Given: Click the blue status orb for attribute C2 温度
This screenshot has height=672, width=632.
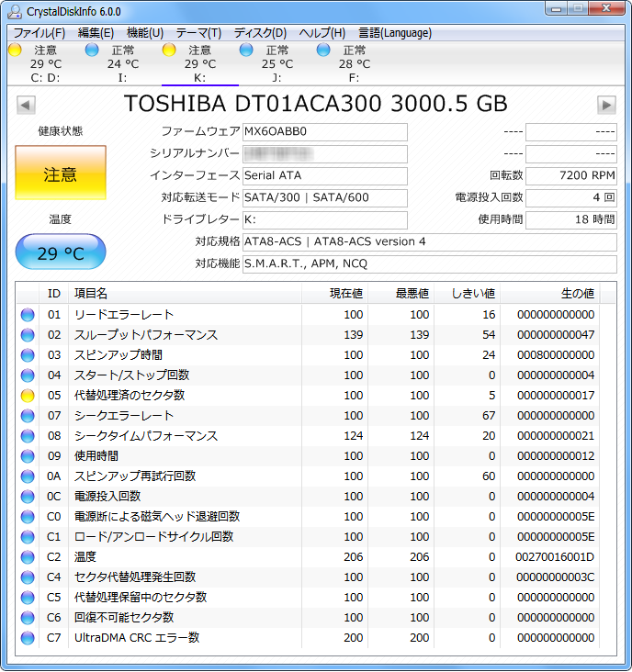Looking at the screenshot, I should pyautogui.click(x=28, y=557).
